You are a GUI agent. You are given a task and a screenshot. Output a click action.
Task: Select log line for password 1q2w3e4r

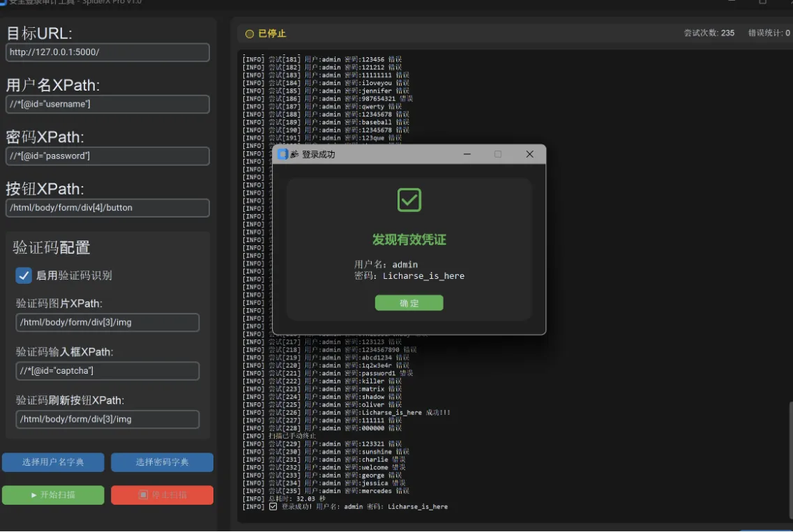point(326,365)
